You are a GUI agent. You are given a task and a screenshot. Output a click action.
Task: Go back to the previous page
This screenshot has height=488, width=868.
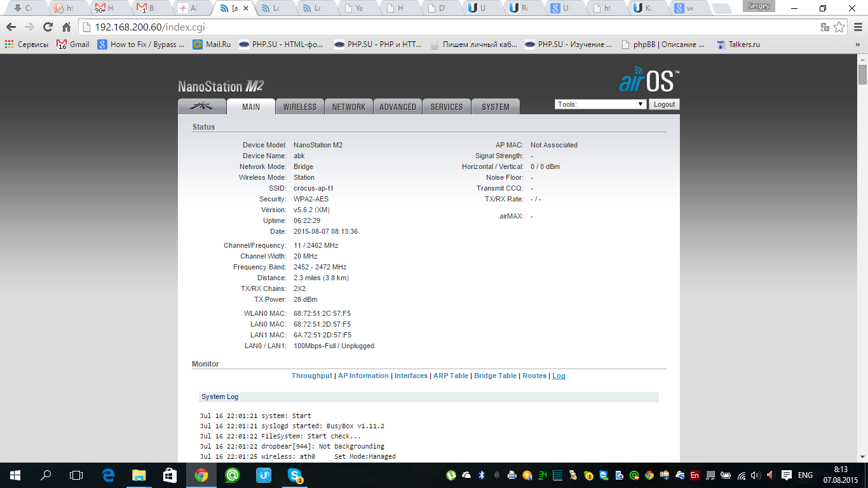tap(11, 27)
